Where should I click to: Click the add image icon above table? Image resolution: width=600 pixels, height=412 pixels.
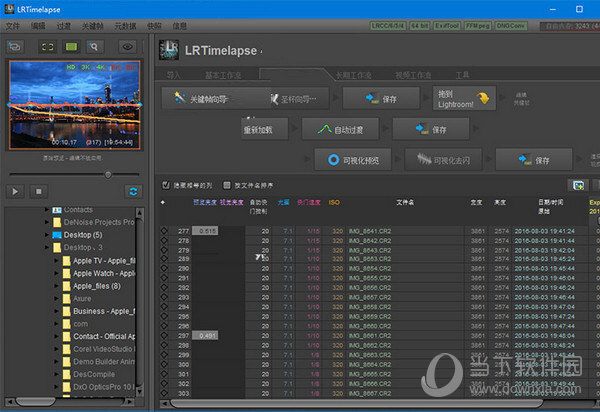click(x=578, y=185)
